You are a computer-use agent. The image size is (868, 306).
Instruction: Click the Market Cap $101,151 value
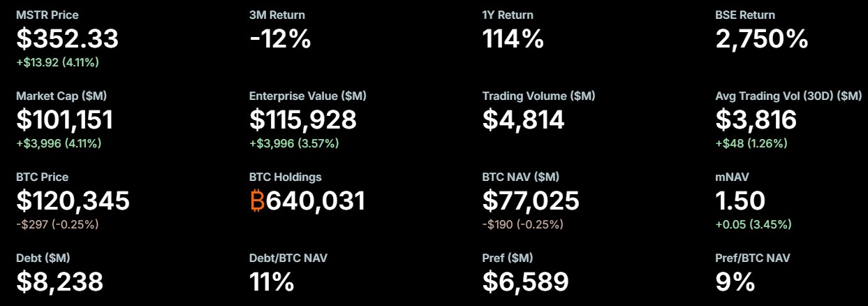pyautogui.click(x=64, y=120)
